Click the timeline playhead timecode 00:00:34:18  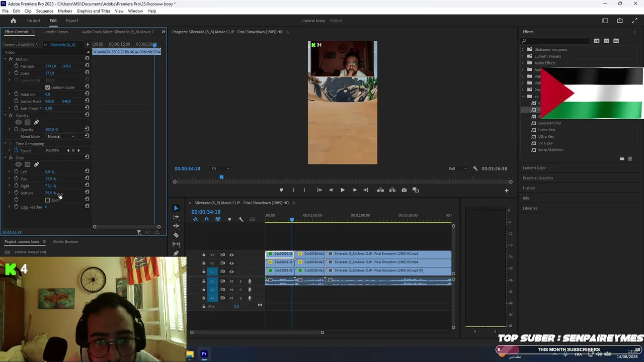(x=206, y=212)
